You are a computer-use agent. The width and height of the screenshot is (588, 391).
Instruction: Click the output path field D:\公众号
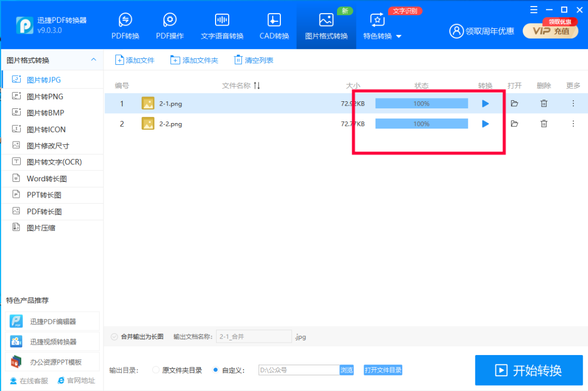(299, 370)
